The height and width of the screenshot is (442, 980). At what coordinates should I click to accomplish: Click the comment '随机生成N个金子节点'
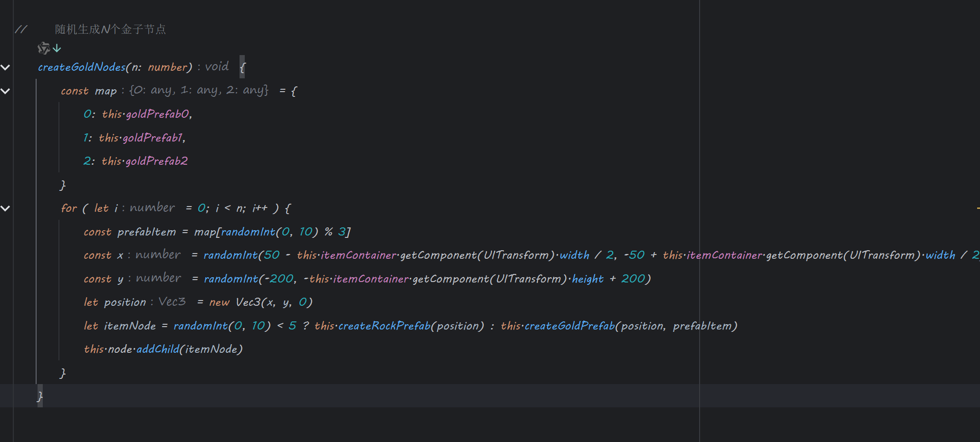[x=110, y=29]
